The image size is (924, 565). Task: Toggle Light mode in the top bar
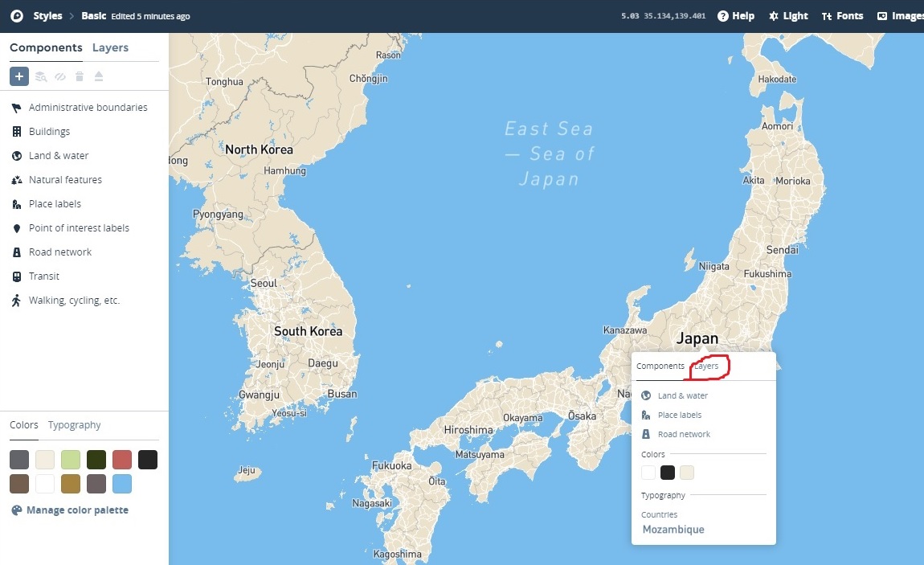[788, 15]
